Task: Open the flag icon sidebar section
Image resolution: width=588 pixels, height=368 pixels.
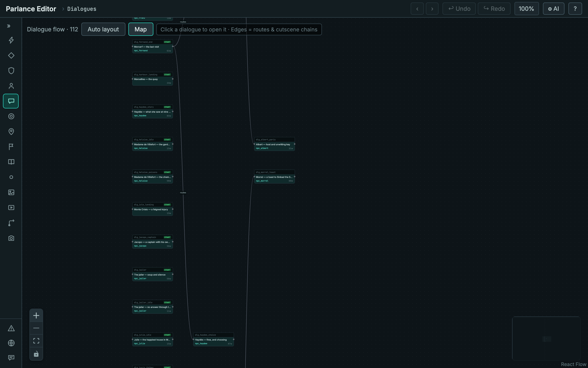Action: (11, 147)
